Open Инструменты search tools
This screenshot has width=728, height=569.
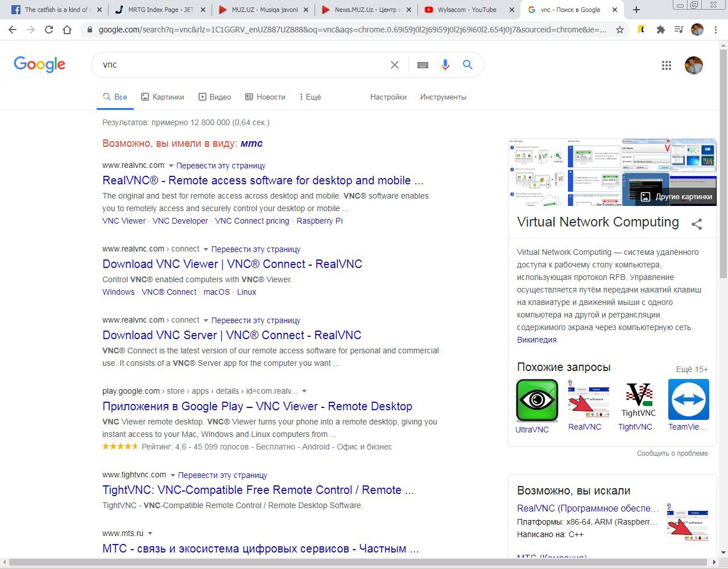point(443,97)
